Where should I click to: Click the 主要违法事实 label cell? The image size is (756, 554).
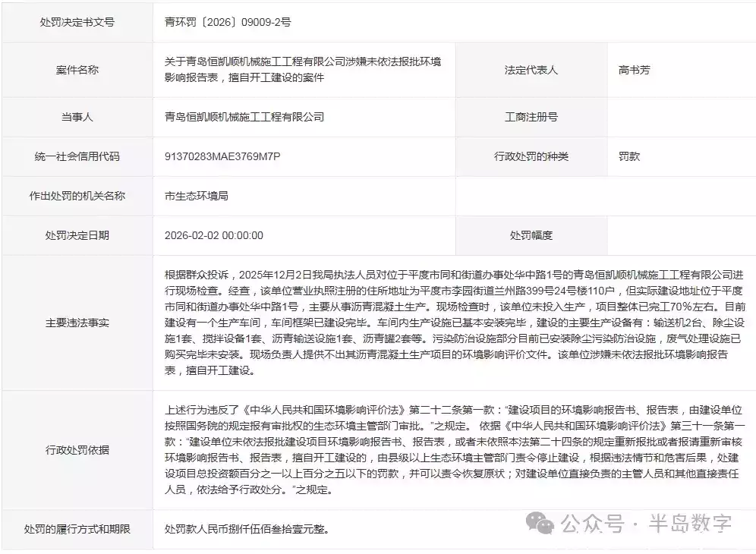click(x=77, y=323)
